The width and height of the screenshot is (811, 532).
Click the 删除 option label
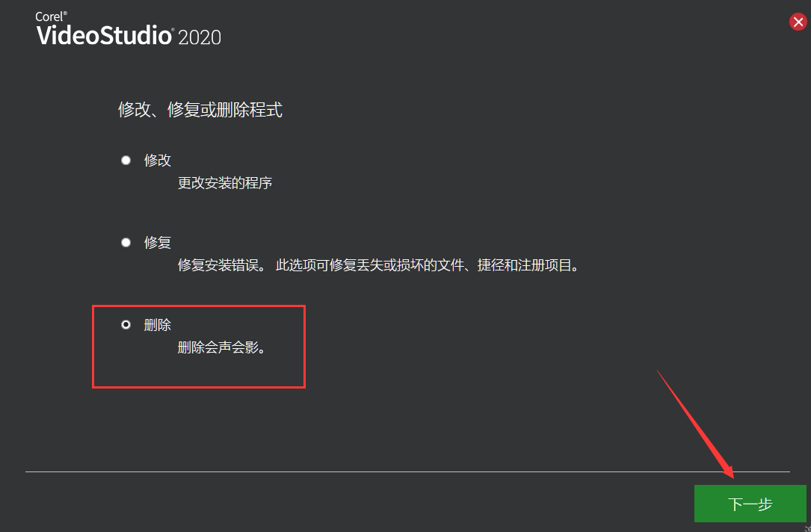click(158, 325)
